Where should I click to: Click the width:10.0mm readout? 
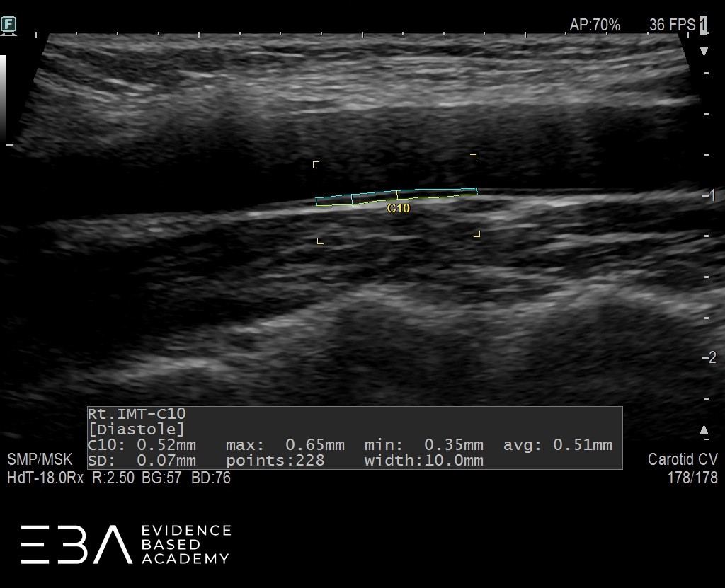(x=423, y=461)
